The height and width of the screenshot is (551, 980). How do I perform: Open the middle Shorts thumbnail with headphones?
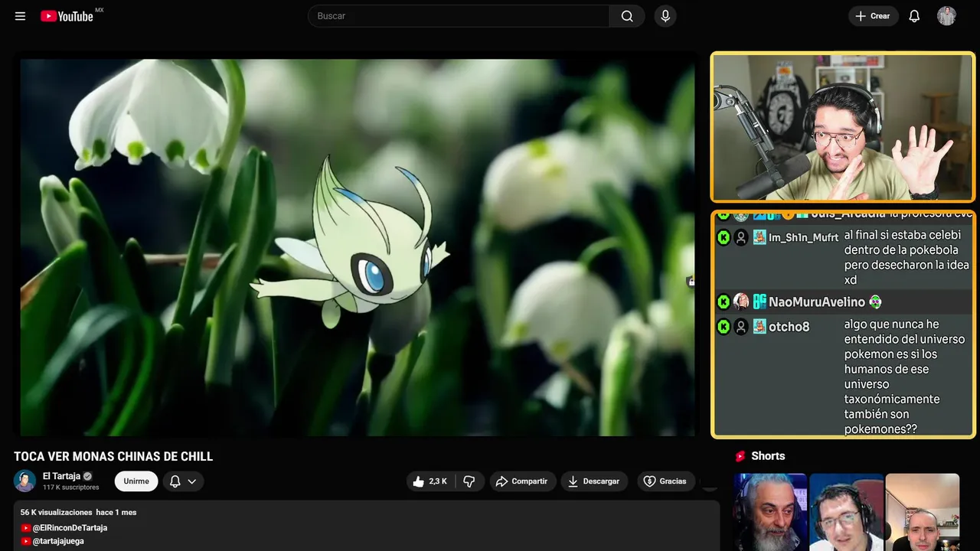tap(846, 512)
